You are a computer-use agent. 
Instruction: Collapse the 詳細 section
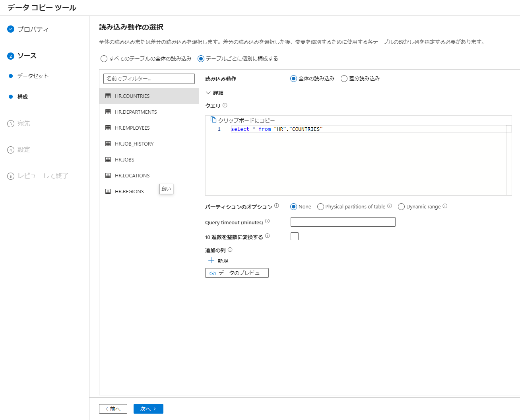click(208, 92)
